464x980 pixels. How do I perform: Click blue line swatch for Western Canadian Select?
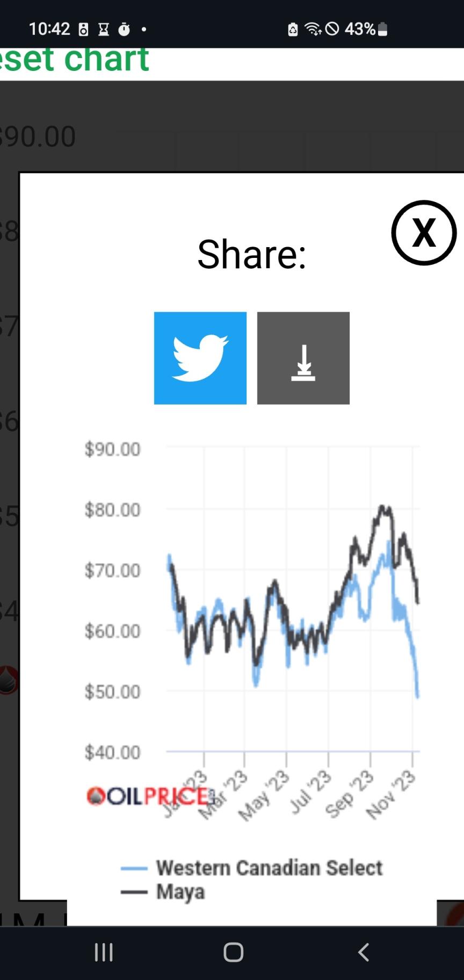tap(134, 868)
